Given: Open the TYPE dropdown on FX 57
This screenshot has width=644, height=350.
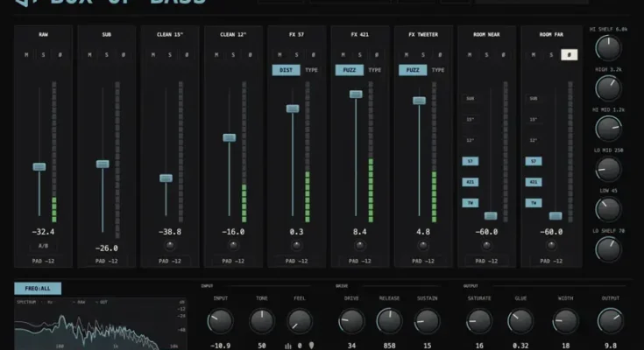Looking at the screenshot, I should coord(311,70).
